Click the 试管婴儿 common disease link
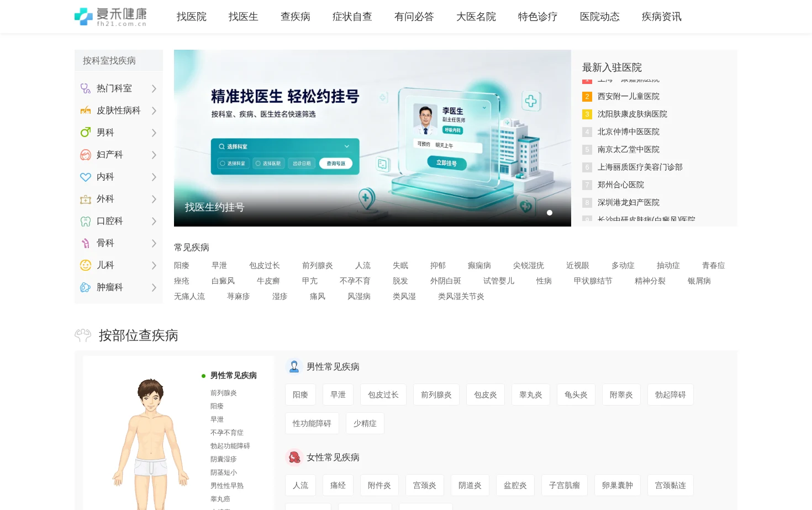Image resolution: width=812 pixels, height=510 pixels. pyautogui.click(x=499, y=281)
